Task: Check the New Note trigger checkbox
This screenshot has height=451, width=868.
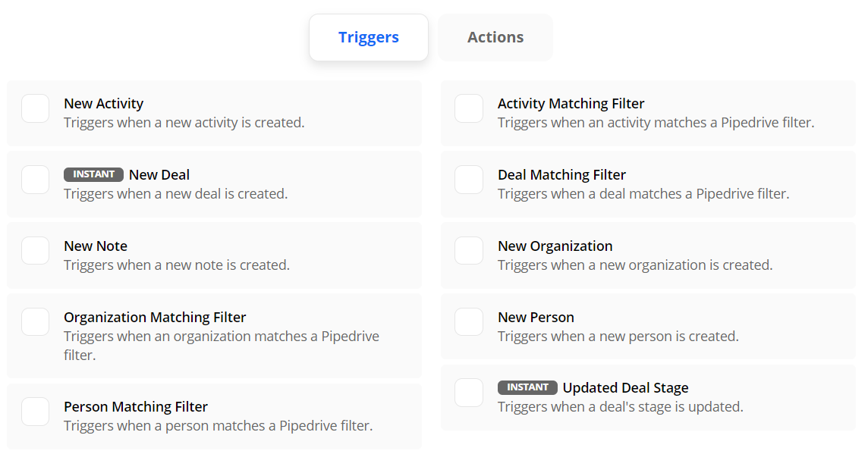Action: (x=35, y=250)
